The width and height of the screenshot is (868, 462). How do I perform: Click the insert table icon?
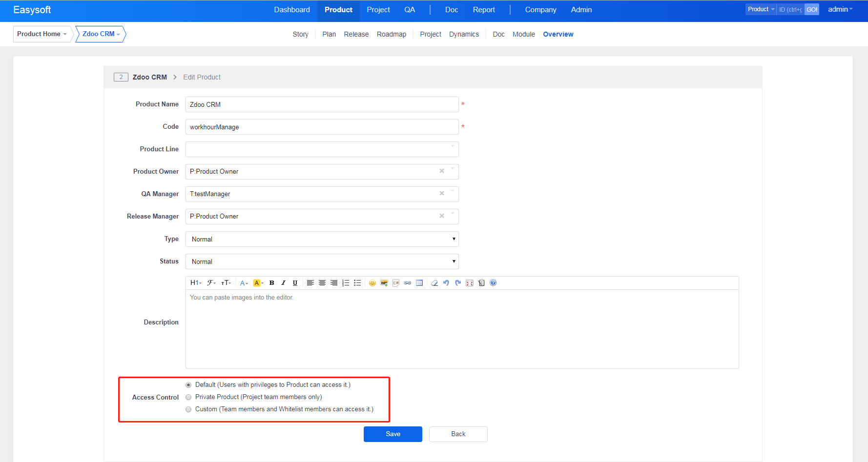tap(419, 283)
